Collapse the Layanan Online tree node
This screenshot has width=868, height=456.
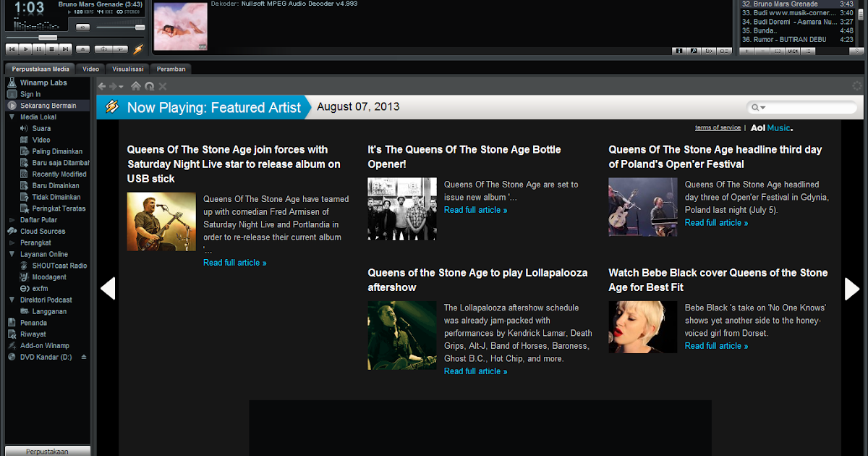(x=12, y=254)
